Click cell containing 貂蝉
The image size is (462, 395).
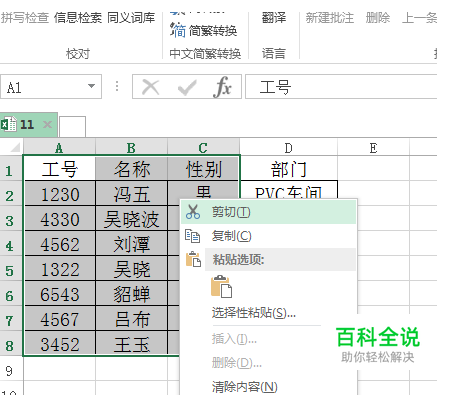[131, 294]
